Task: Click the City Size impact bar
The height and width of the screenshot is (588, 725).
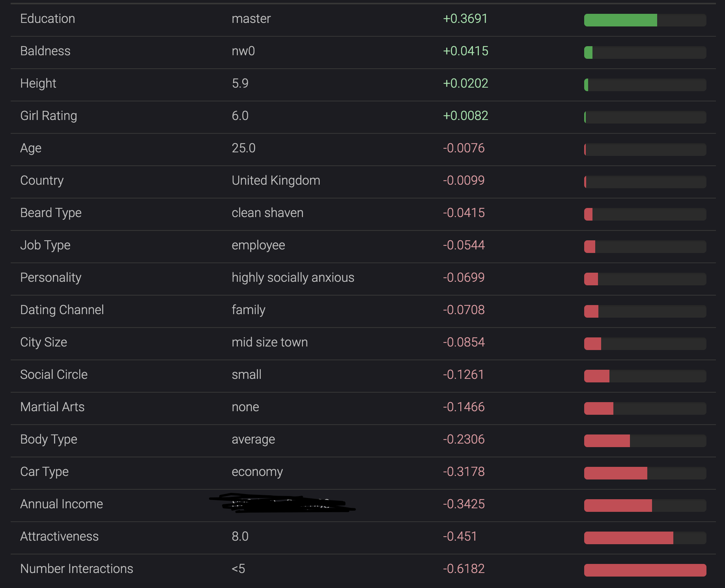Action: click(645, 344)
